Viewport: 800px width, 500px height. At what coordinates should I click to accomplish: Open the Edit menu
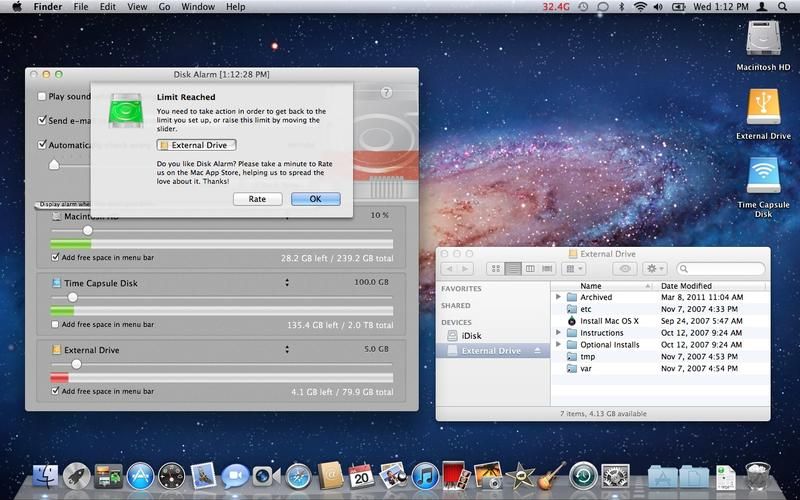pyautogui.click(x=108, y=7)
